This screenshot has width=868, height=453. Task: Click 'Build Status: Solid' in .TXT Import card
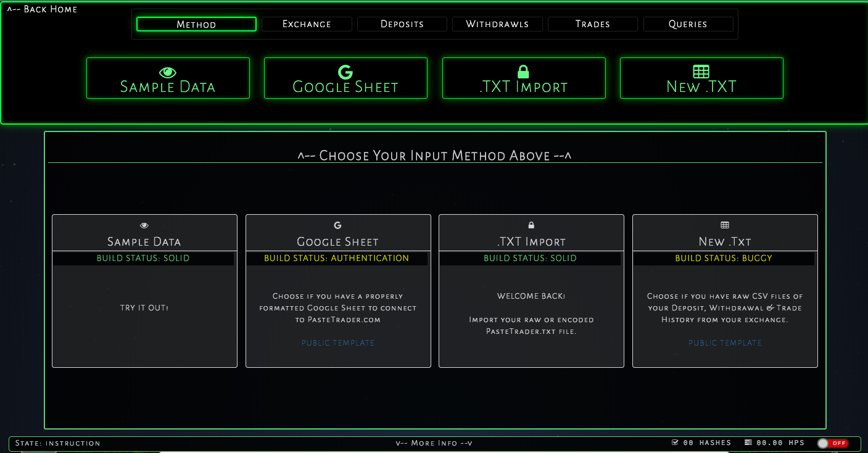coord(530,259)
